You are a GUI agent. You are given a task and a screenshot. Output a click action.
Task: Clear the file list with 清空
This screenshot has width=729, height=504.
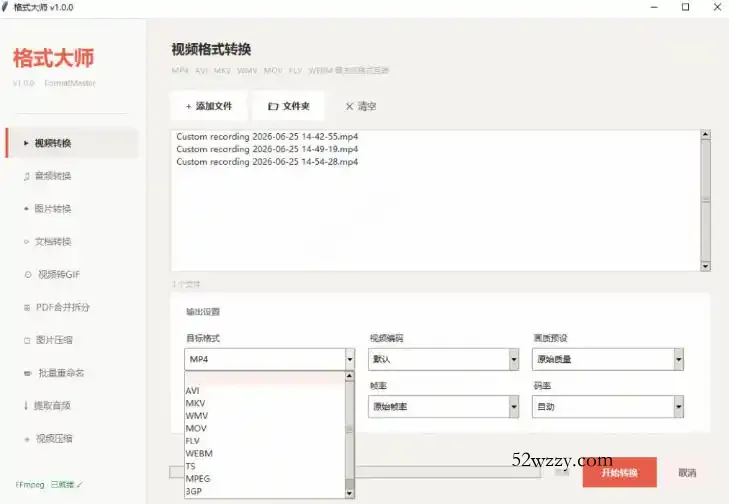[360, 106]
